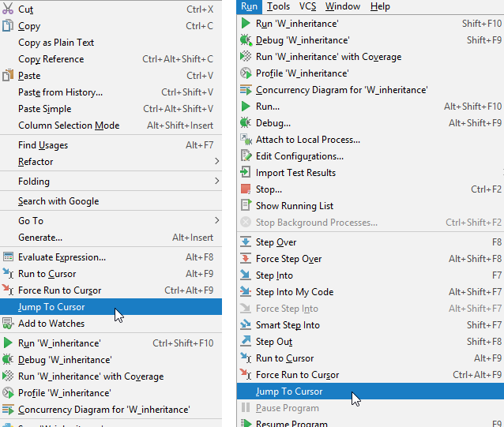The width and height of the screenshot is (504, 427).
Task: Open the Tools menu
Action: pos(278,6)
